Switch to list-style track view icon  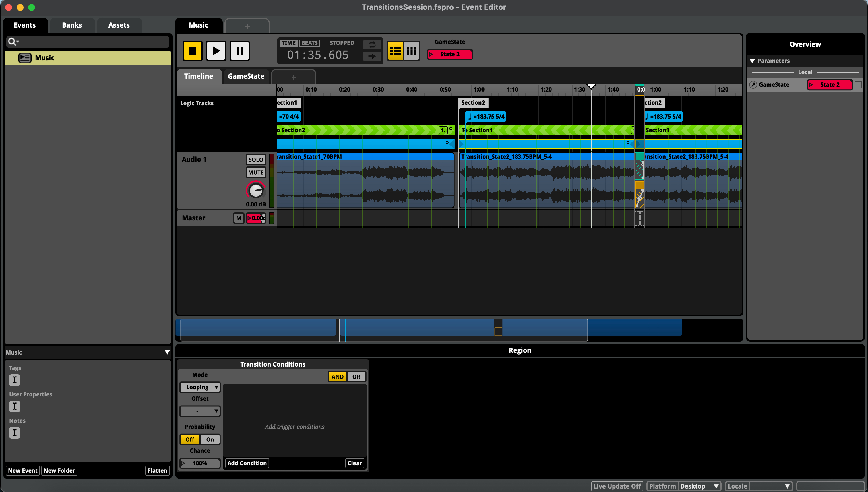click(x=395, y=51)
